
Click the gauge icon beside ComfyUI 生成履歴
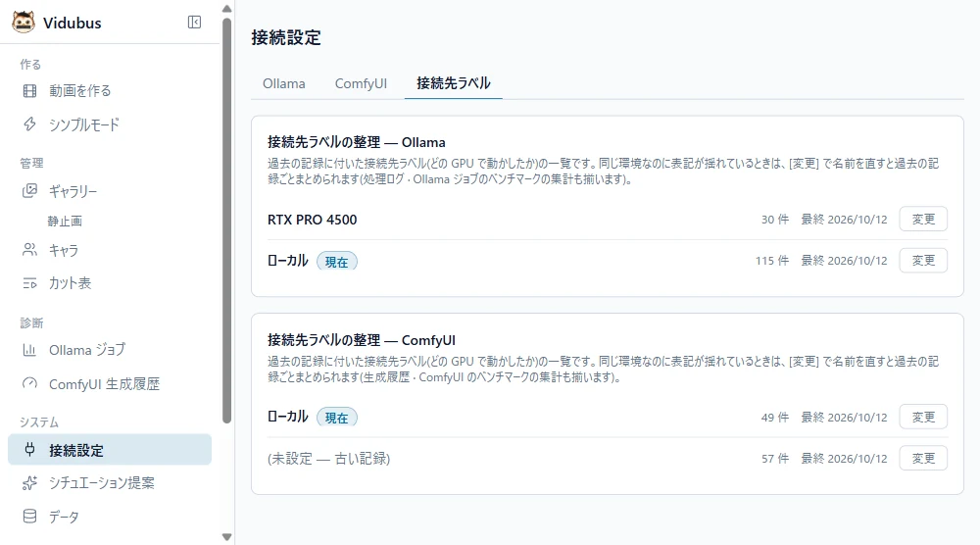[x=29, y=383]
